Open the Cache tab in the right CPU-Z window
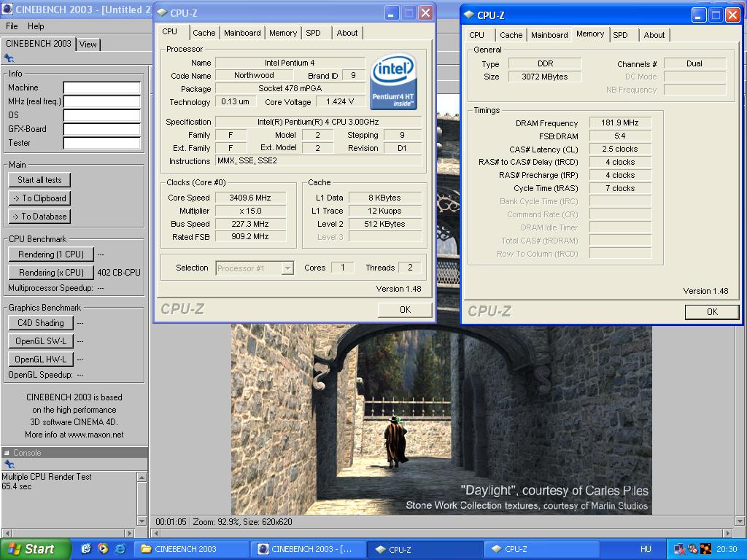 511,35
